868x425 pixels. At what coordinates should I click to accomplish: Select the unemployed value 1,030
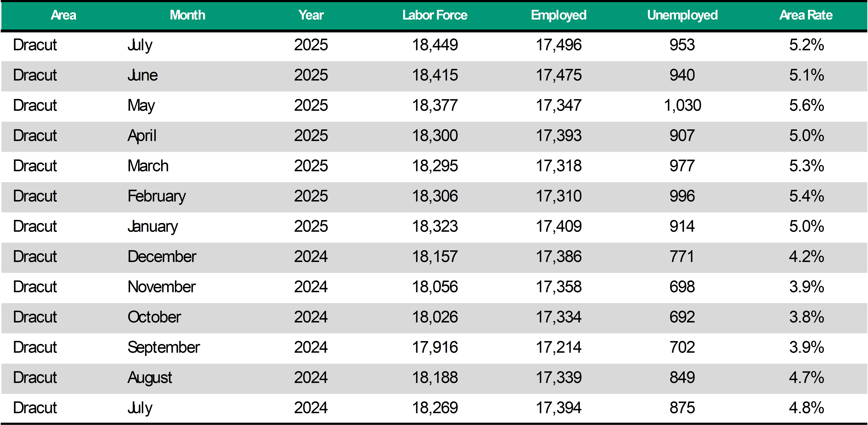tap(682, 106)
